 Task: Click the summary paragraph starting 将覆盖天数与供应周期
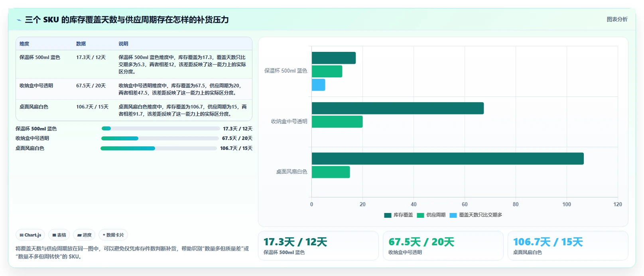click(x=132, y=252)
